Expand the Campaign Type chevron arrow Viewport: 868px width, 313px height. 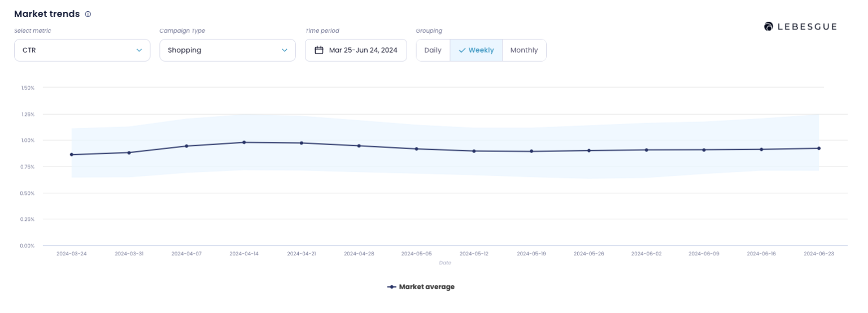tap(285, 50)
